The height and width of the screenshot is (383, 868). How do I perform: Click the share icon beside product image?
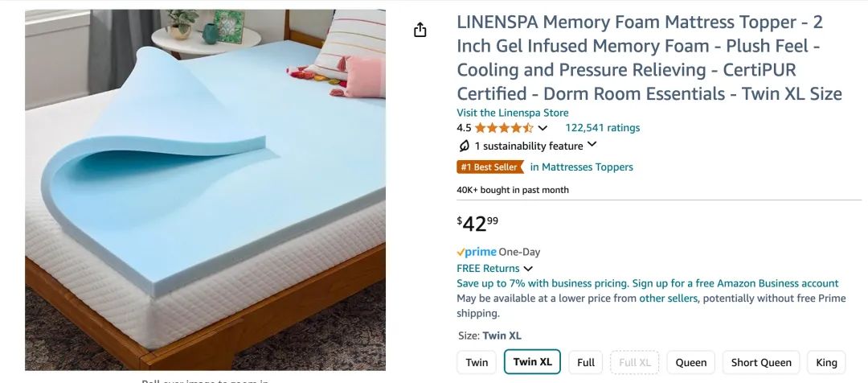pos(420,30)
